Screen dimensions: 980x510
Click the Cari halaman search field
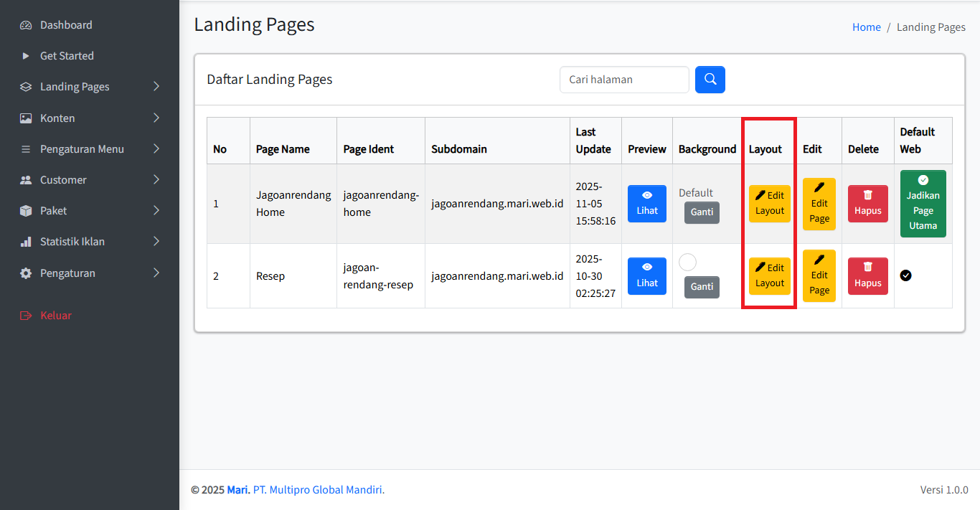623,80
